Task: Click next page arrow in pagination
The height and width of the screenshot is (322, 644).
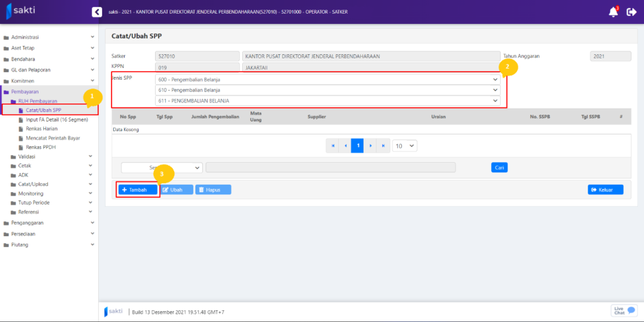Action: click(369, 146)
